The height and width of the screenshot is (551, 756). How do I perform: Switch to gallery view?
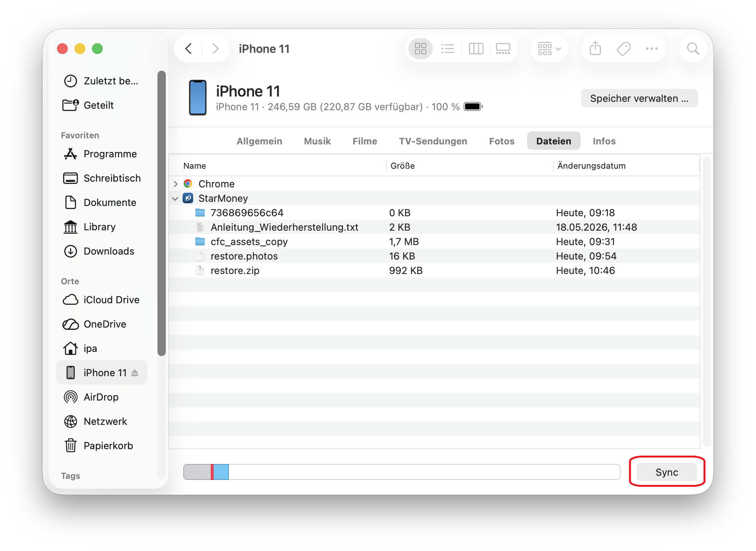pos(503,49)
